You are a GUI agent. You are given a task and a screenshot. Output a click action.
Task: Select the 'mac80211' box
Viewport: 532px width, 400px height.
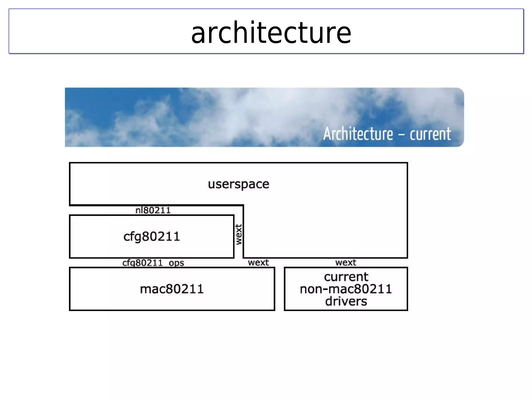click(172, 289)
